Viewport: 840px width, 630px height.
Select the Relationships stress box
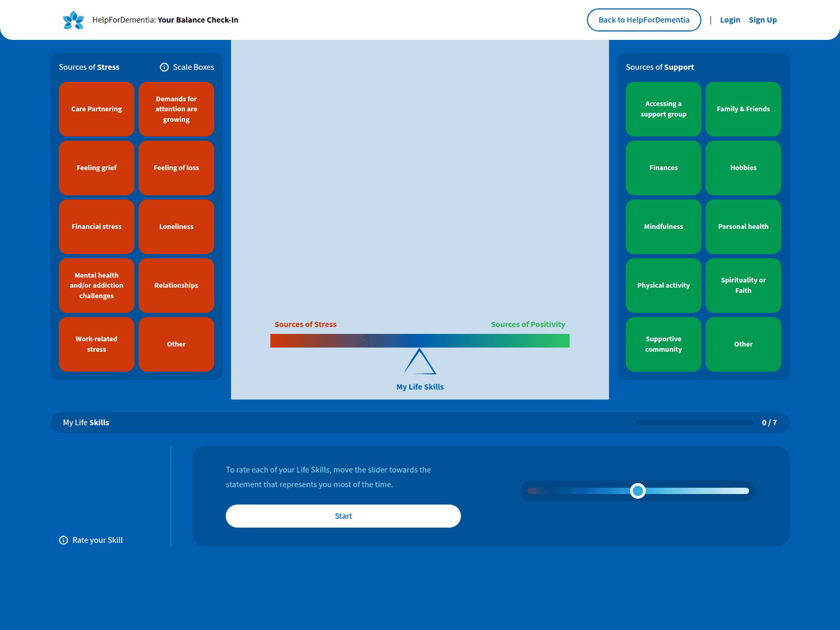(176, 286)
